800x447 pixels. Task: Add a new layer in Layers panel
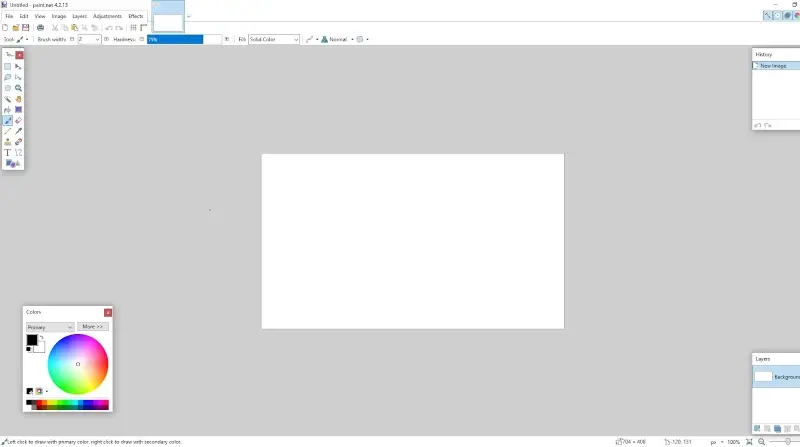coord(757,429)
